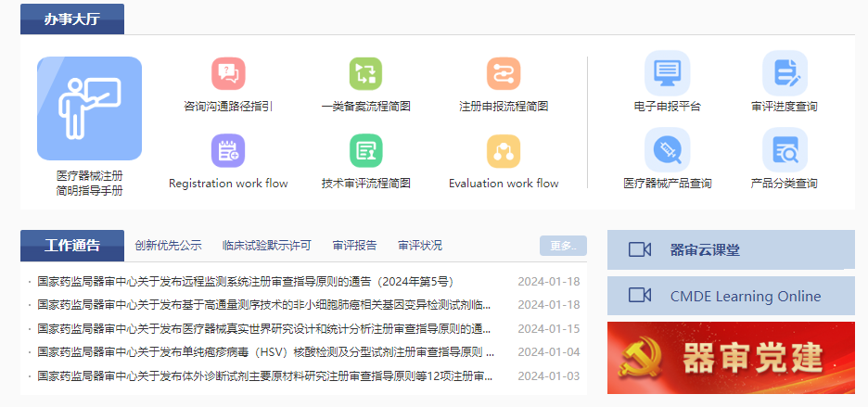This screenshot has width=868, height=407.
Task: Click the 一类备案流程简图 text label
Action: pyautogui.click(x=366, y=107)
